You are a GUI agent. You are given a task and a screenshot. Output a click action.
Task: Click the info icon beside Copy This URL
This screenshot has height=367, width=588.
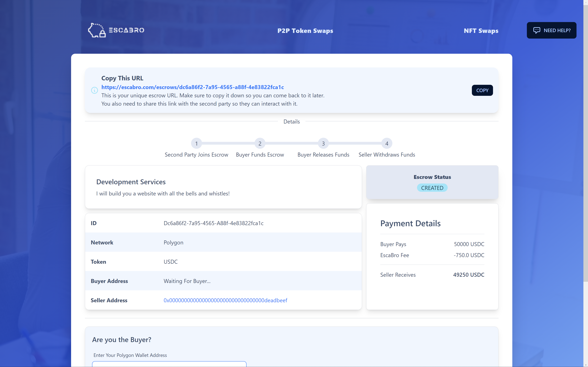coord(95,90)
